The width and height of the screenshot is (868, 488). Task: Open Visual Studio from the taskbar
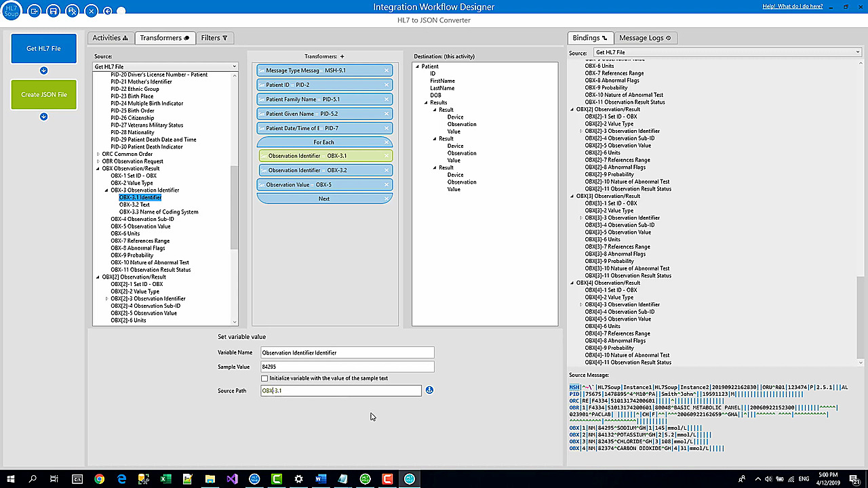pos(232,479)
